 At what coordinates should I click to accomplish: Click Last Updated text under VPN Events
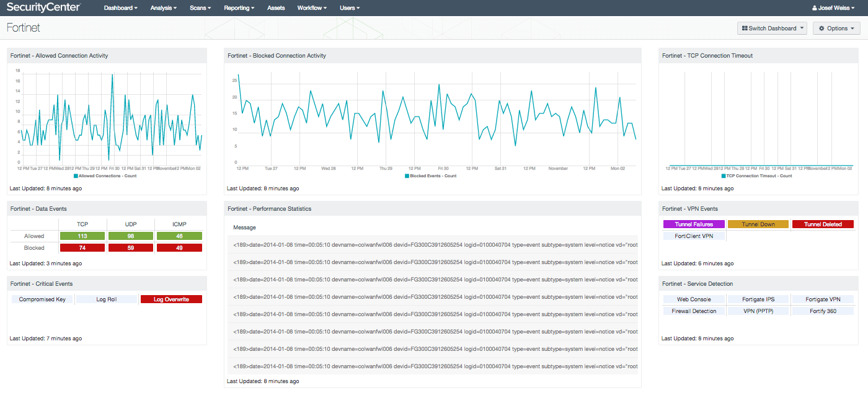pos(697,263)
